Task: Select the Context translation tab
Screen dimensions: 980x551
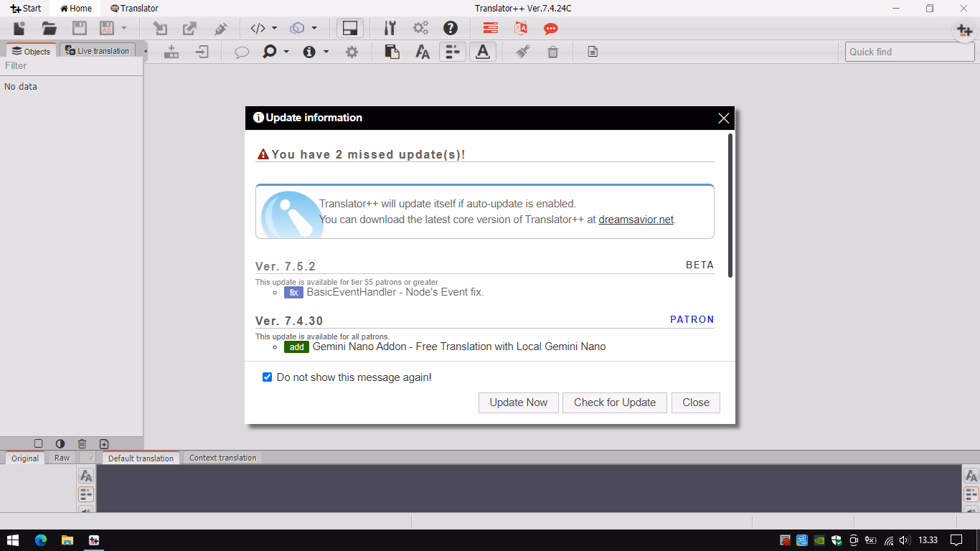Action: tap(222, 458)
